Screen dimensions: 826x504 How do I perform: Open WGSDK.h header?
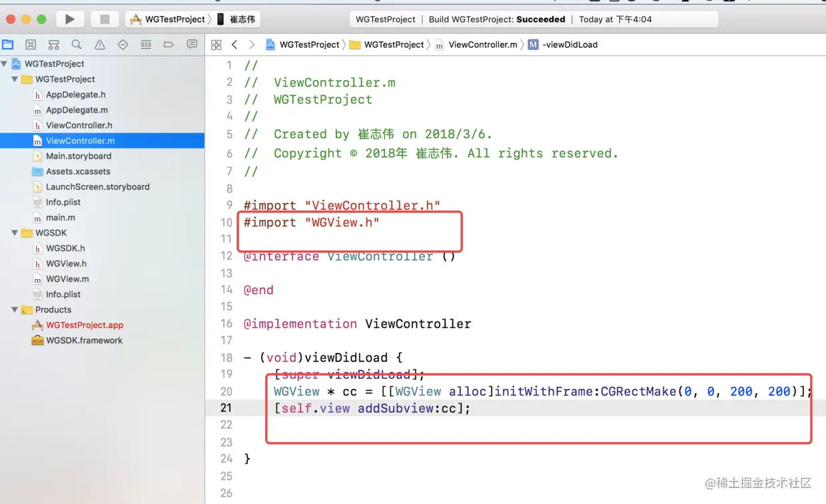[x=65, y=248]
